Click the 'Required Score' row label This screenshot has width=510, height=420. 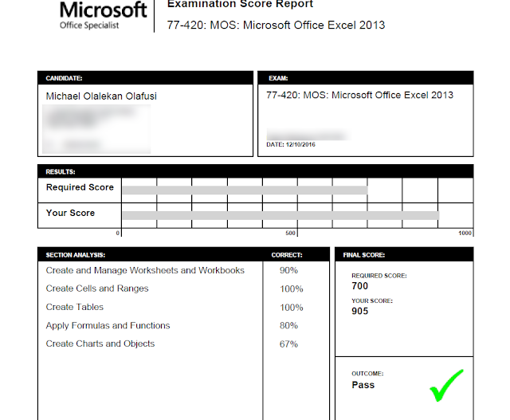point(80,187)
